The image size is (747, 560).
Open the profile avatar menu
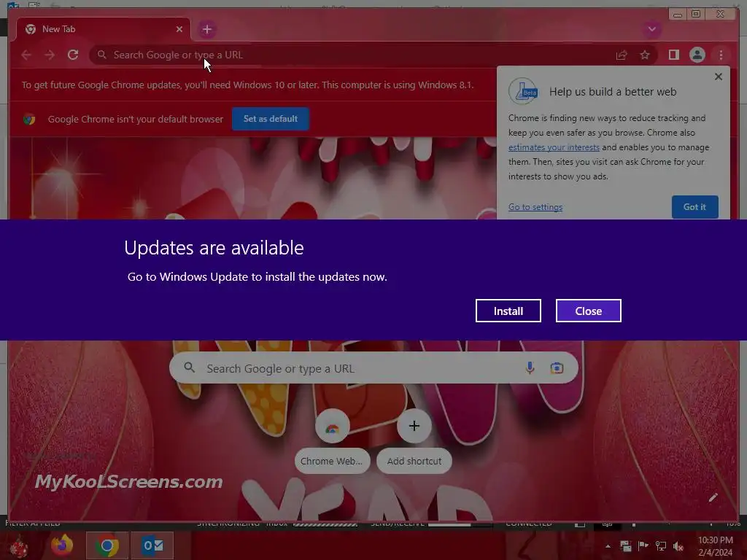(x=697, y=55)
